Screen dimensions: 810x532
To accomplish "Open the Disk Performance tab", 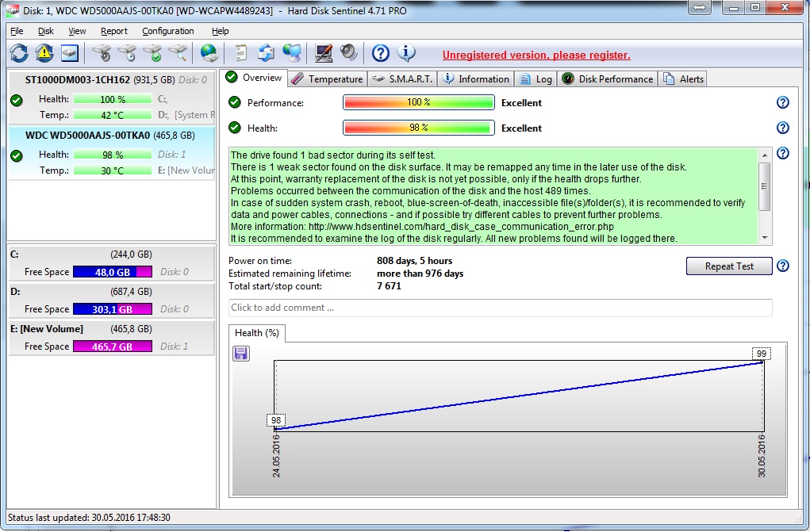I will [608, 78].
